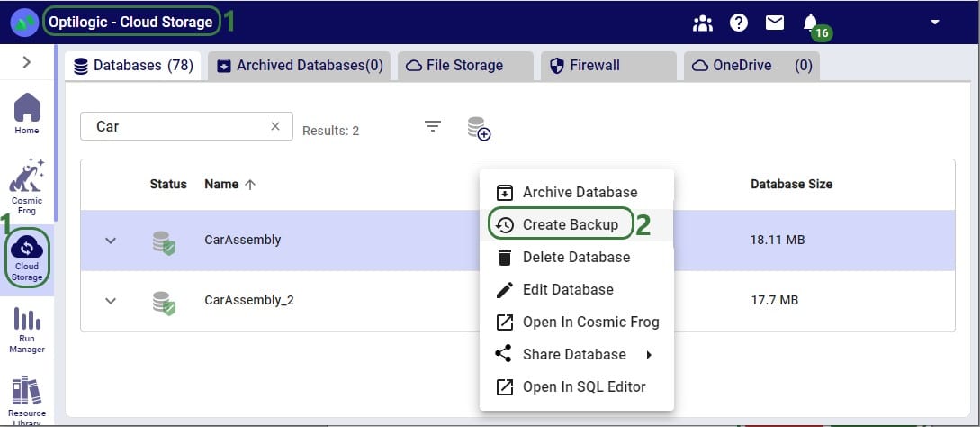Screen dimensions: 980x427
Task: Open the help question mark icon
Action: [739, 23]
